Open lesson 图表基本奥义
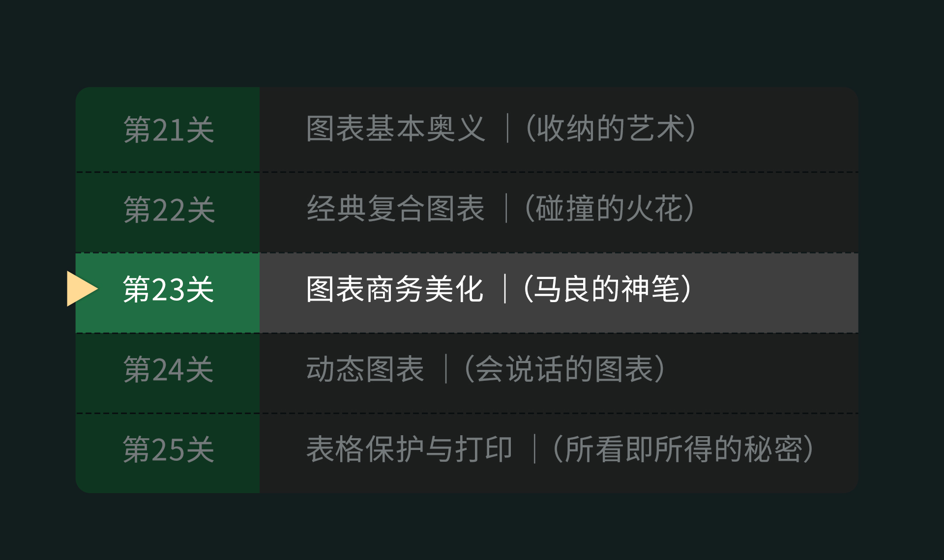The image size is (944, 560). 396,129
